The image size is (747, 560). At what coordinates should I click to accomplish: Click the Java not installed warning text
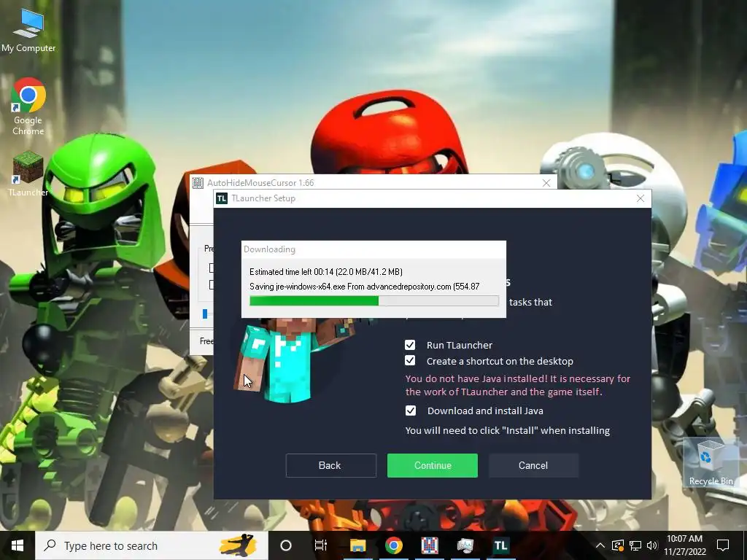[x=518, y=385]
